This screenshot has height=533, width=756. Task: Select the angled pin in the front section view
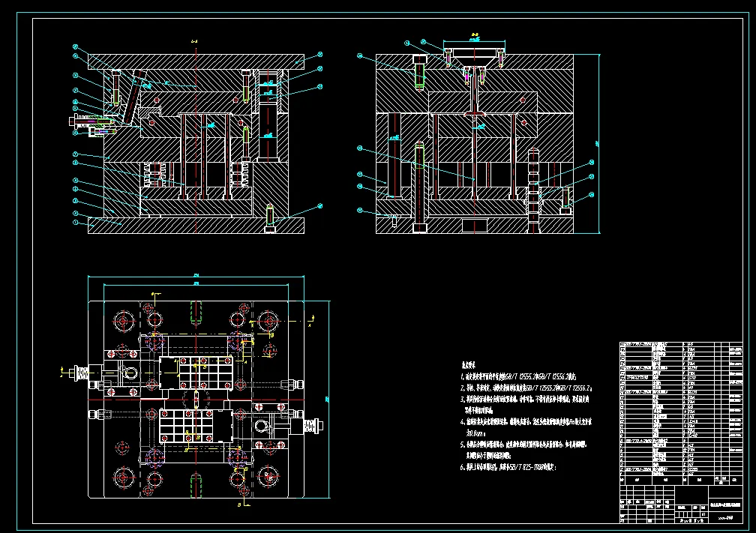pyautogui.click(x=133, y=97)
